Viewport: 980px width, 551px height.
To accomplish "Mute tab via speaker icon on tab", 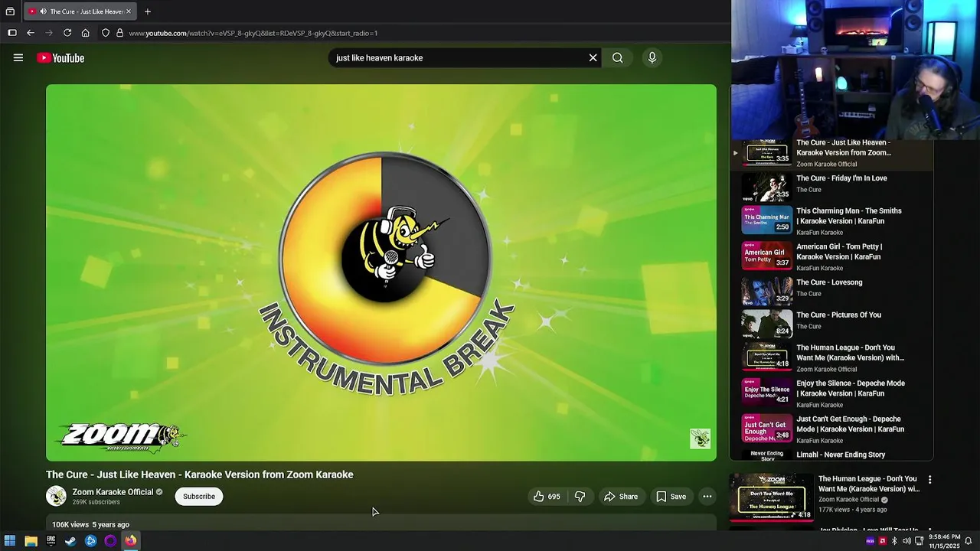I will [x=43, y=11].
